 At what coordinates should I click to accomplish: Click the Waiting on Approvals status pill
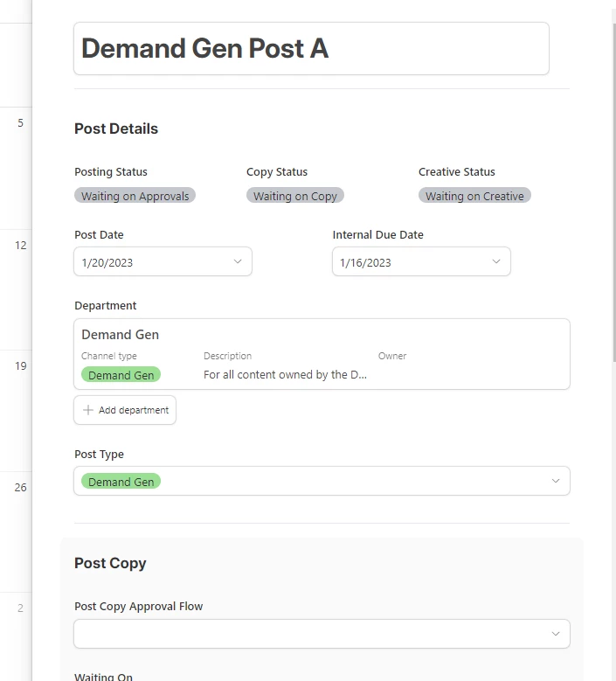[x=135, y=196]
